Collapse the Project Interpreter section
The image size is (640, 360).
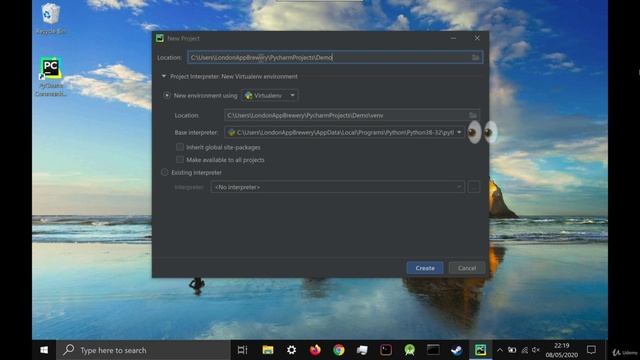(164, 76)
